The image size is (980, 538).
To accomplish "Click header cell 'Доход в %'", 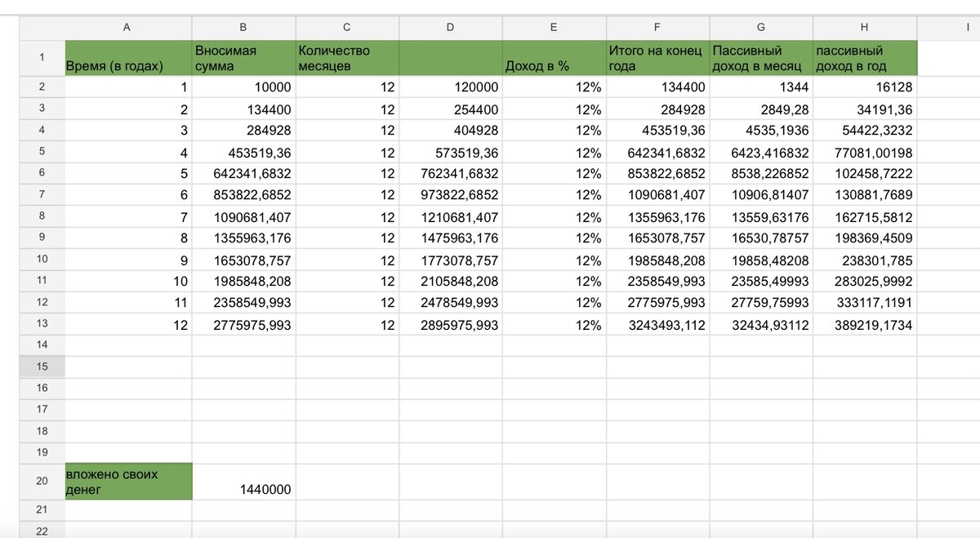I will click(554, 58).
